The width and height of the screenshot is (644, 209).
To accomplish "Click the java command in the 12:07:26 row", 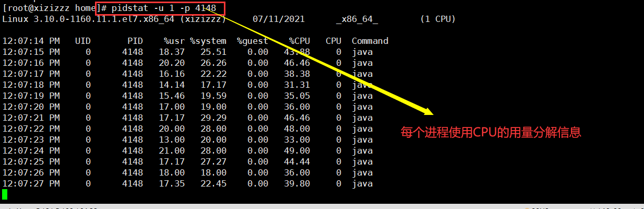I will coord(362,172).
